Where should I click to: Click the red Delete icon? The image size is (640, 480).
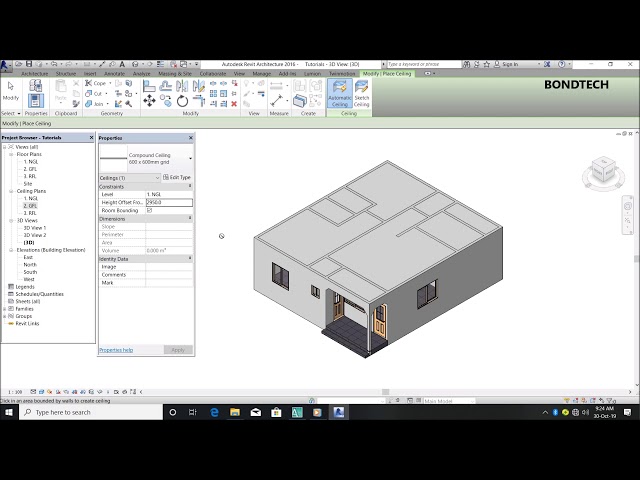[x=234, y=104]
